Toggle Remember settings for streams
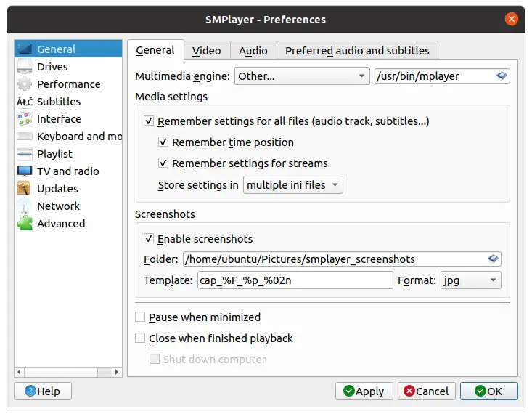Image resolution: width=532 pixels, height=414 pixels. [163, 163]
